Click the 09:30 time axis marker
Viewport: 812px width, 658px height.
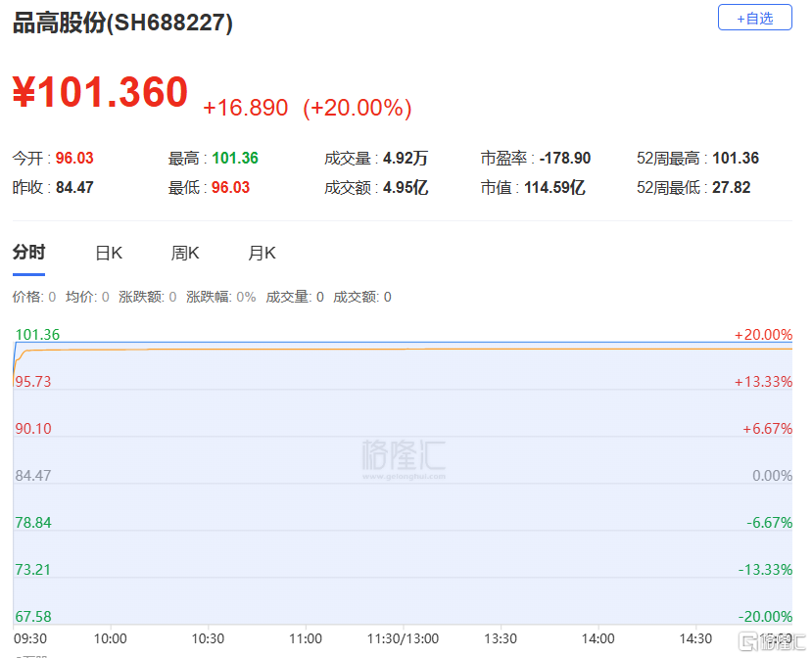[x=28, y=638]
